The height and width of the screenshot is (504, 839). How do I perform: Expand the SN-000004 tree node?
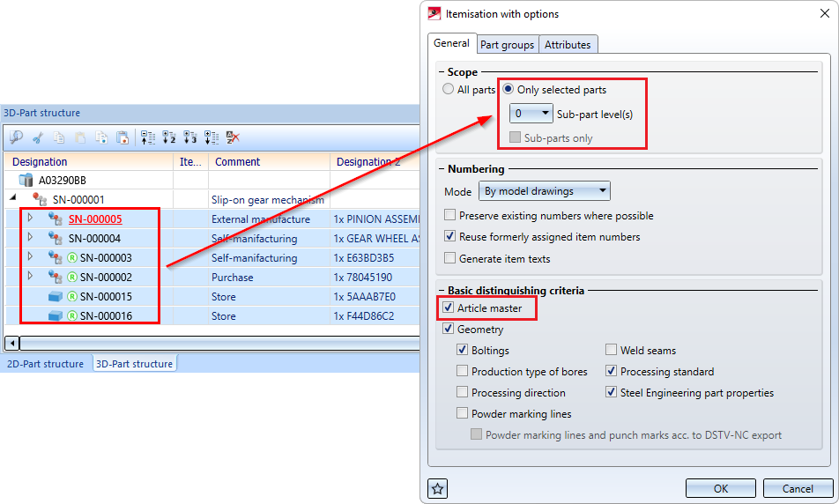point(31,236)
